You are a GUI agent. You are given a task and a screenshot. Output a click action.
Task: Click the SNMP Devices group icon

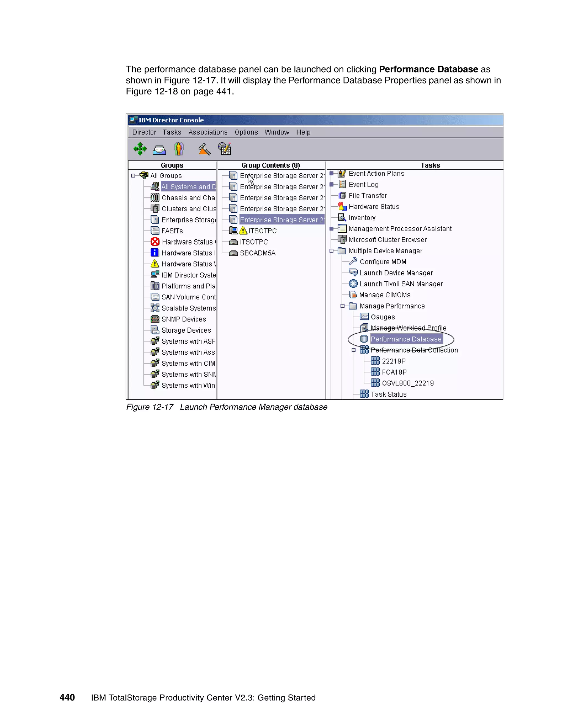coord(155,319)
